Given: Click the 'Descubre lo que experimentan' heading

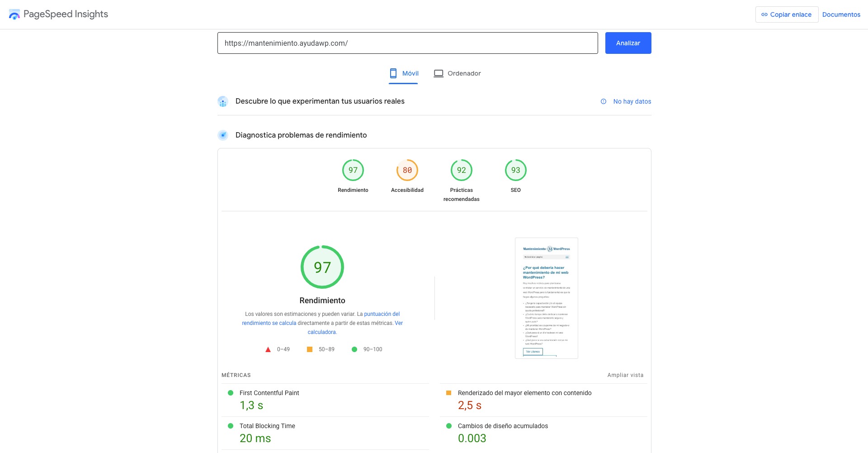Looking at the screenshot, I should [320, 101].
